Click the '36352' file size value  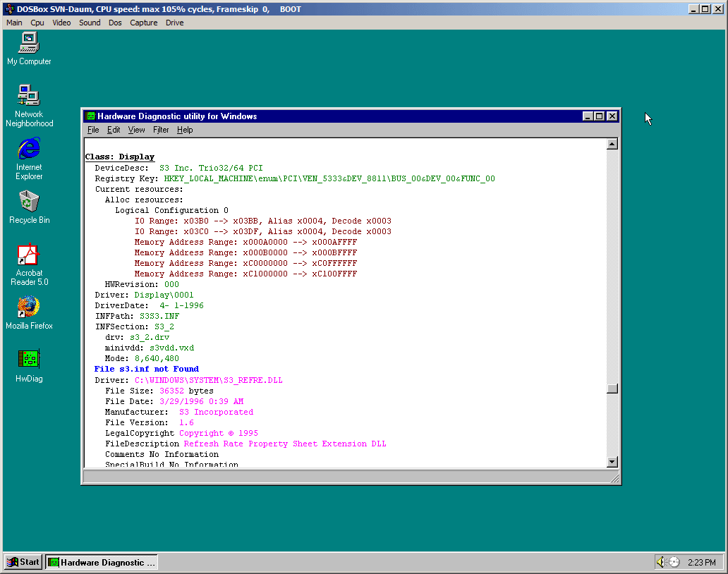[172, 391]
